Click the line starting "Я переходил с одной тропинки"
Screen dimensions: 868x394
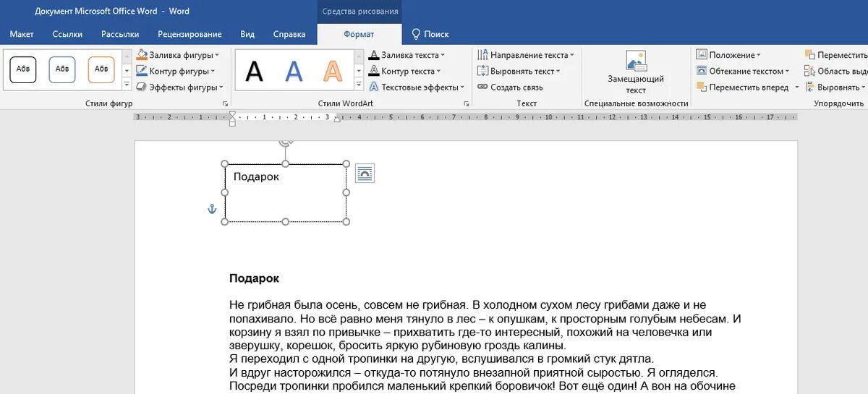click(441, 359)
